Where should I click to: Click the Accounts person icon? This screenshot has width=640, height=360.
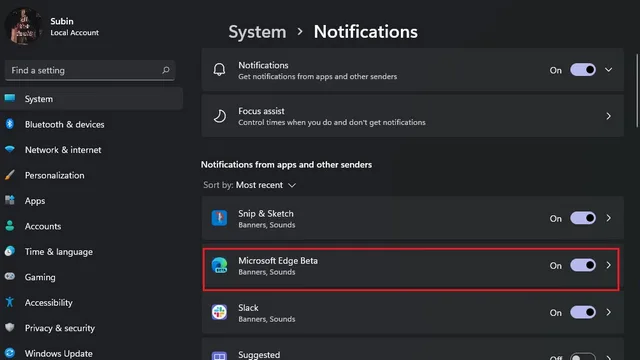tap(10, 226)
